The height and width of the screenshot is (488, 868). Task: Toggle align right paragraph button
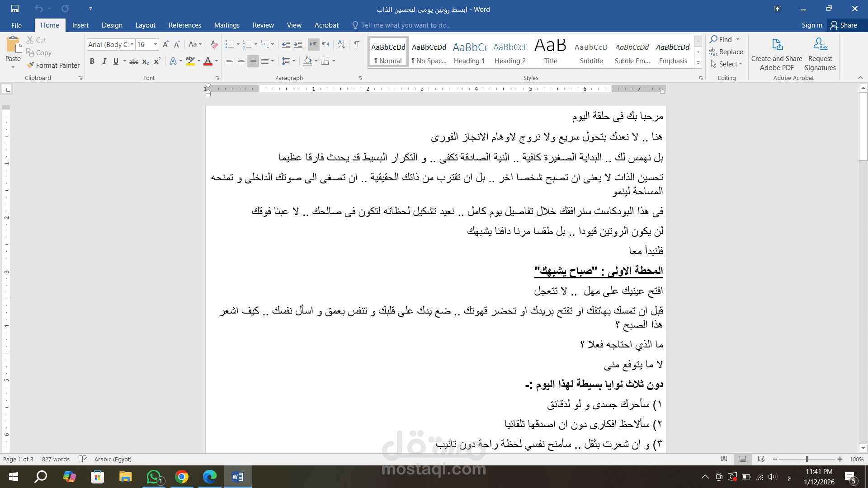pos(253,61)
